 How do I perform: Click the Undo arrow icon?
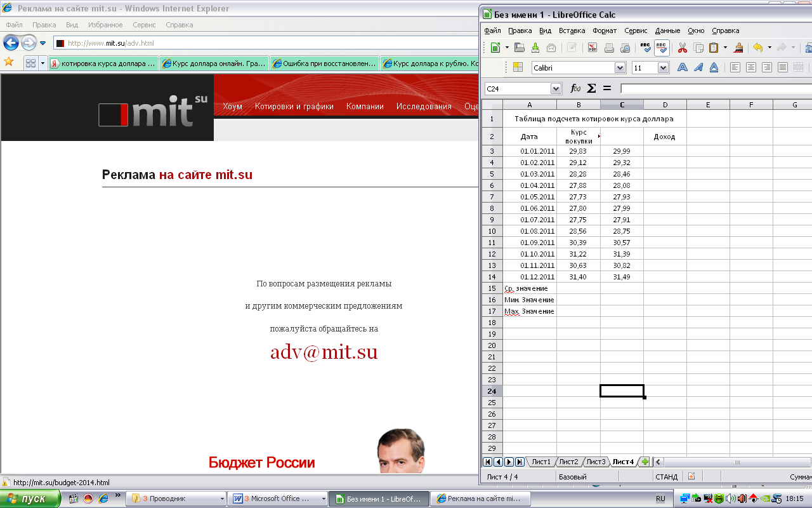[x=757, y=48]
